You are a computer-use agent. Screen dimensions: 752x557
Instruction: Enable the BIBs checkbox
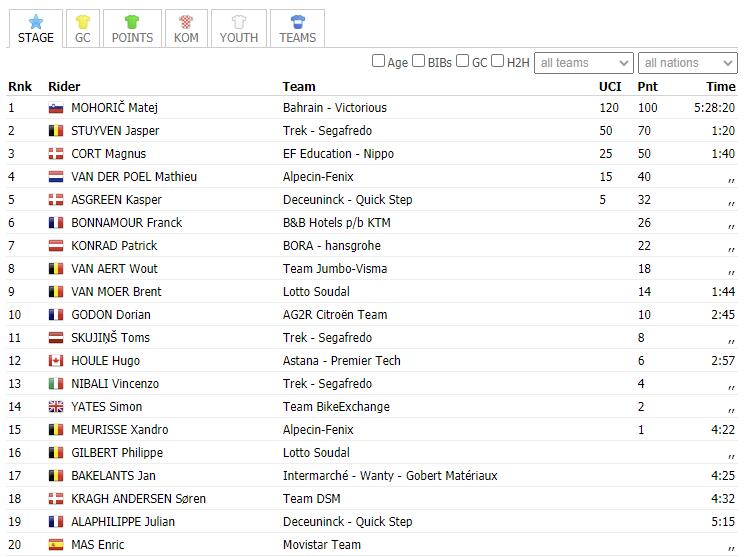(419, 61)
